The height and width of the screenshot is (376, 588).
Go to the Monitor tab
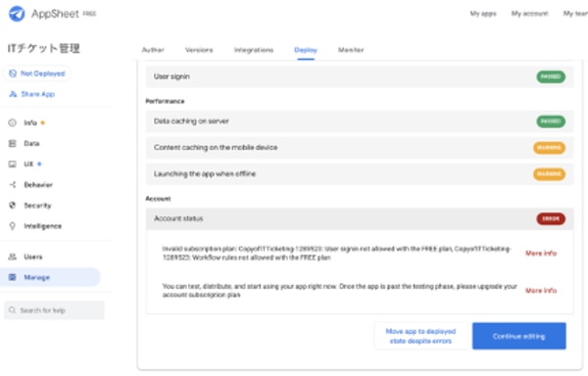(351, 50)
